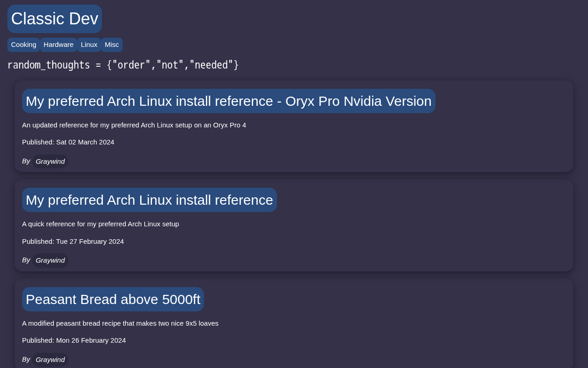588x368 pixels.
Task: Click the "By" label on the Peasant Bread article
Action: click(26, 359)
